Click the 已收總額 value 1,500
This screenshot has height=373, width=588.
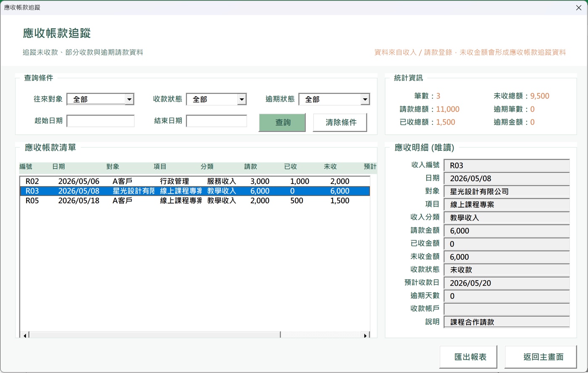click(446, 122)
